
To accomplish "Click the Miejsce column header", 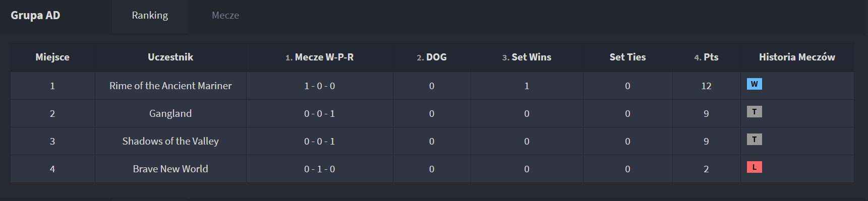I will tap(52, 57).
